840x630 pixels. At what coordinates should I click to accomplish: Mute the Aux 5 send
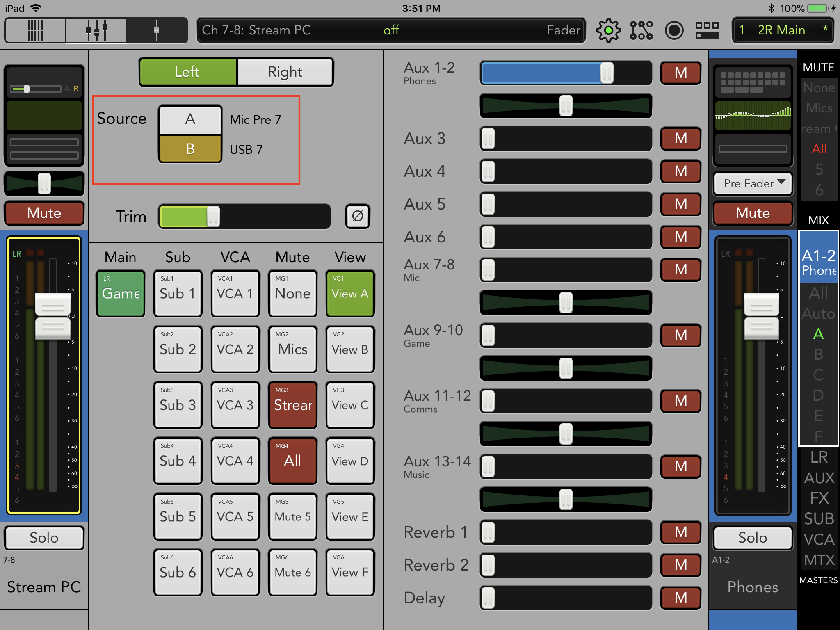coord(680,204)
